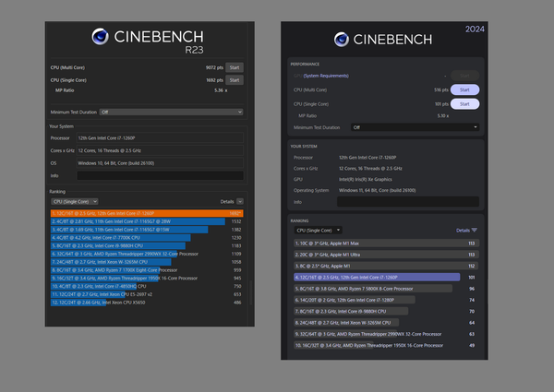Click the Cinebench R23 sphere logo

(x=100, y=37)
